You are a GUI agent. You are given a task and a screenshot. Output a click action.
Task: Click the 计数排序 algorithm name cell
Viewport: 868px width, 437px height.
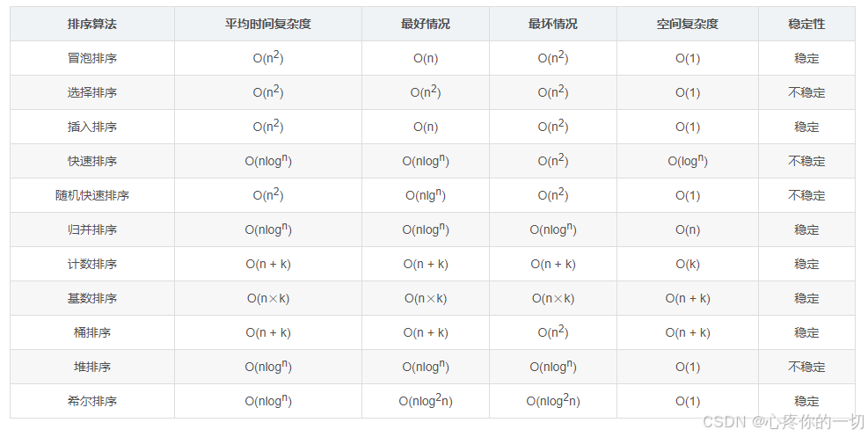pos(91,264)
